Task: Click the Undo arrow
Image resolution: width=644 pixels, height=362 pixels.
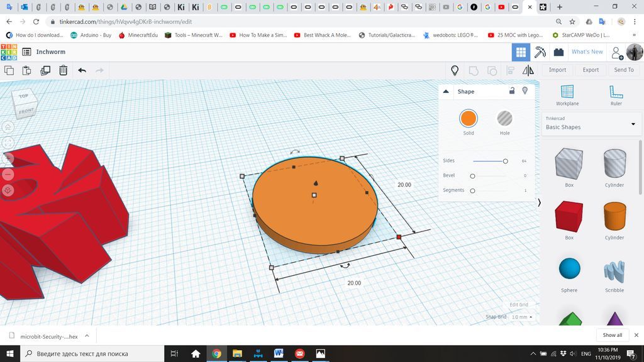Action: [x=81, y=70]
